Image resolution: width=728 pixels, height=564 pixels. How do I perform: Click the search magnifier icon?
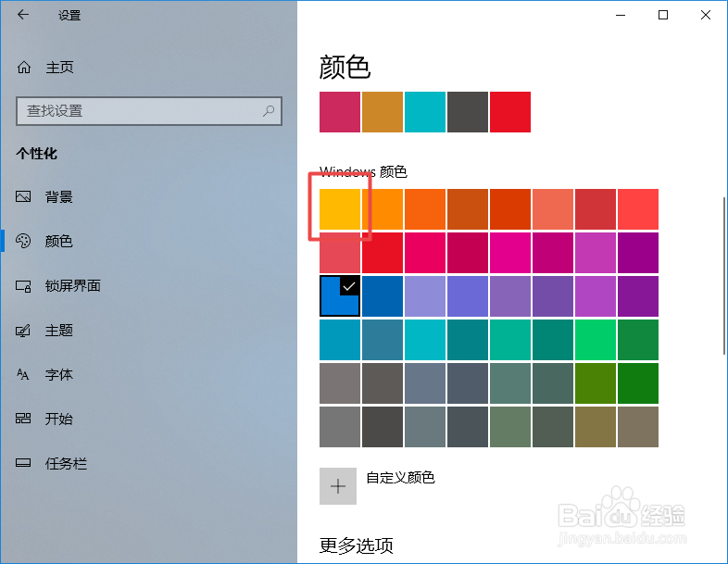269,111
